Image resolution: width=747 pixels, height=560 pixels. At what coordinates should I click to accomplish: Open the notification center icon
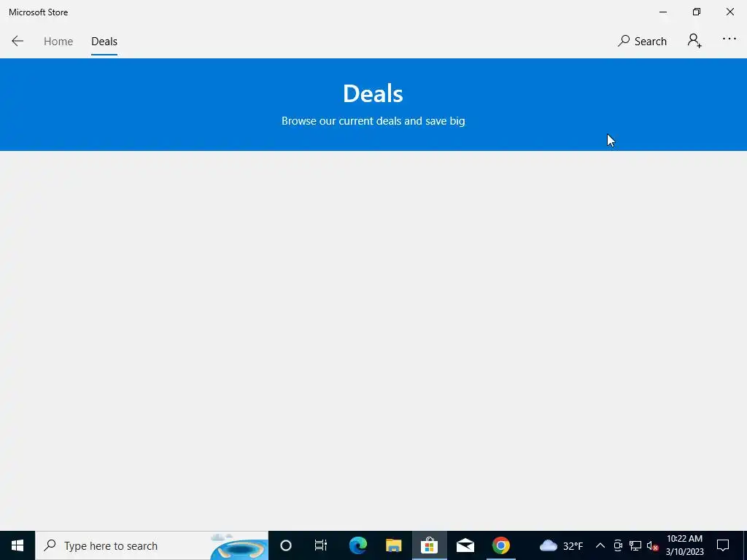coord(723,545)
